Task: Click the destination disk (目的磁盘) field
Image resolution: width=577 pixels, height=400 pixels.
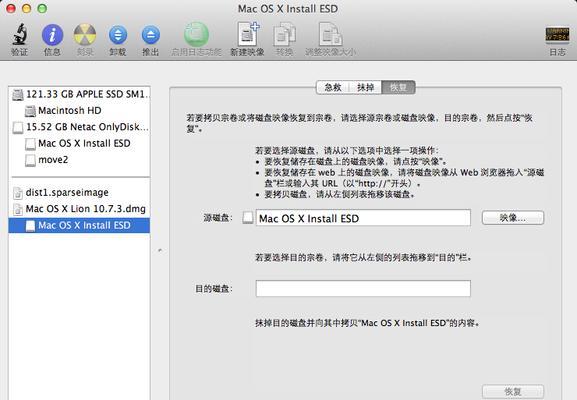Action: [363, 289]
